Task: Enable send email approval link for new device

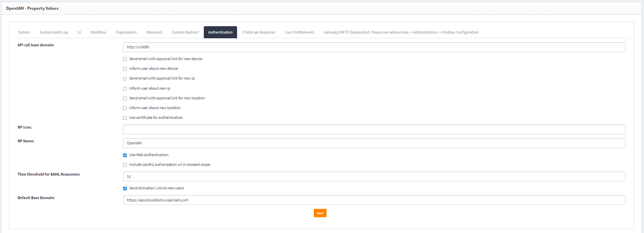Action: (125, 59)
